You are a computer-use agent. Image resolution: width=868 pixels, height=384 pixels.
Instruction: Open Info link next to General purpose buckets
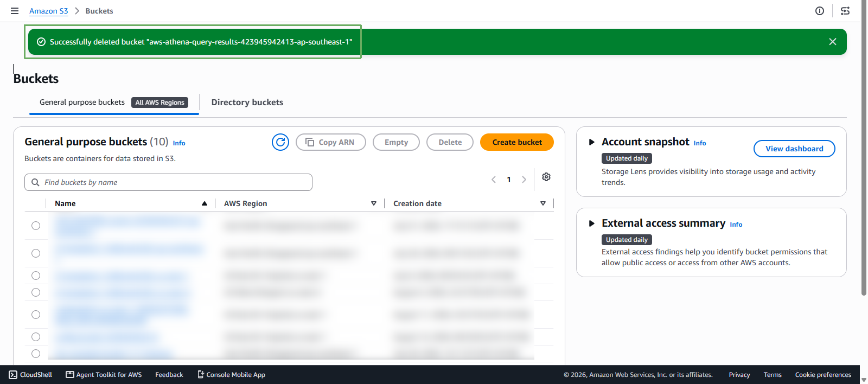coord(179,143)
